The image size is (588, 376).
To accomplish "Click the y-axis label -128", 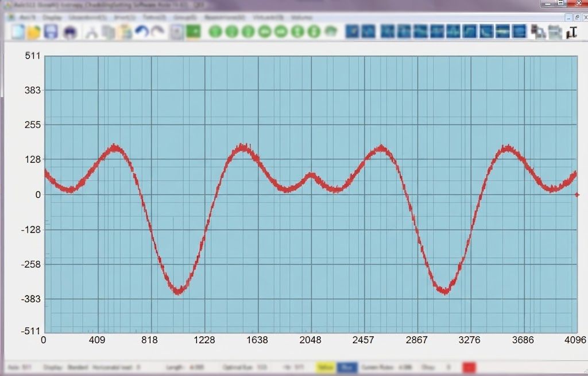I will click(x=31, y=229).
